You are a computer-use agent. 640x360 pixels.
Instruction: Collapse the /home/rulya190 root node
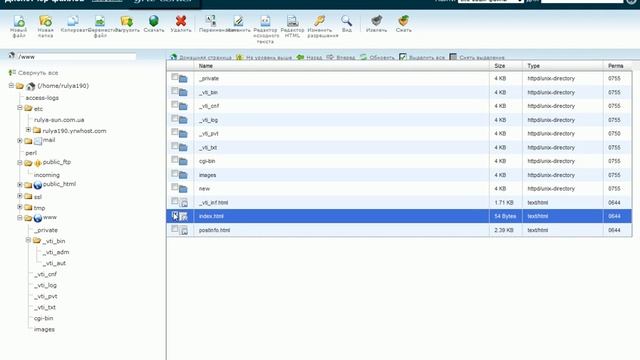pos(11,85)
